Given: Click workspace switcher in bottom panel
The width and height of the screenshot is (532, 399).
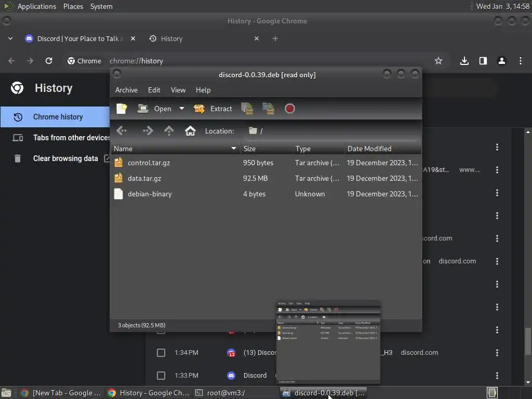Looking at the screenshot, I should pos(492,393).
